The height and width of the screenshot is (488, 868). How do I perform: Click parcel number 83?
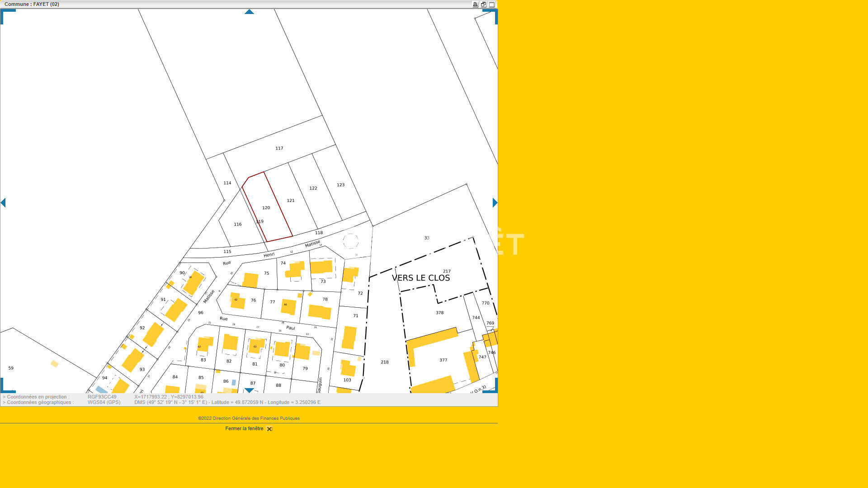203,360
